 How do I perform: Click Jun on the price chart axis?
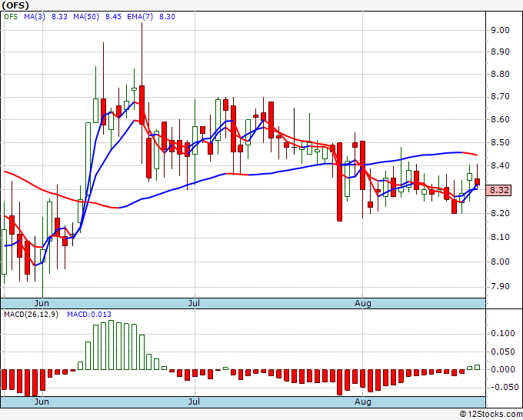tap(42, 303)
